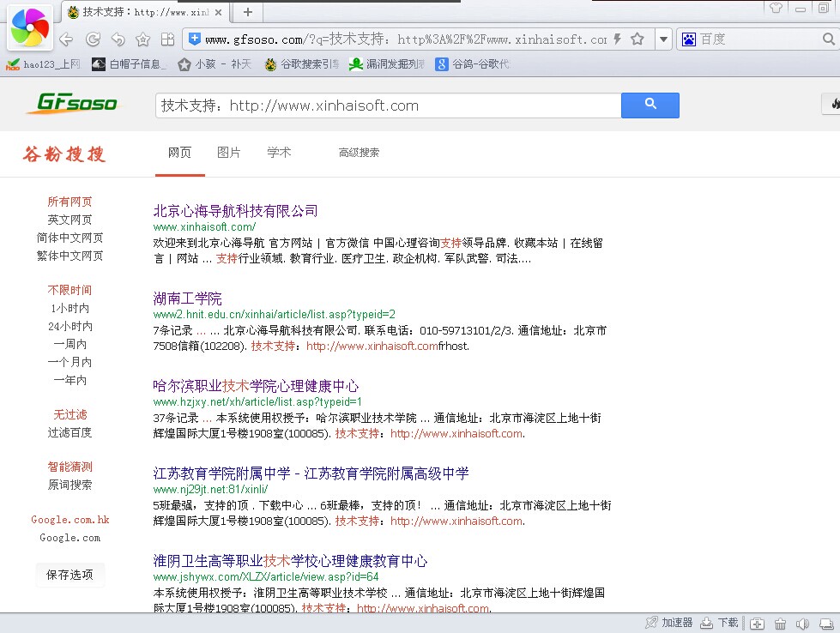Click the 谷粉搜搜 red logo

63,154
